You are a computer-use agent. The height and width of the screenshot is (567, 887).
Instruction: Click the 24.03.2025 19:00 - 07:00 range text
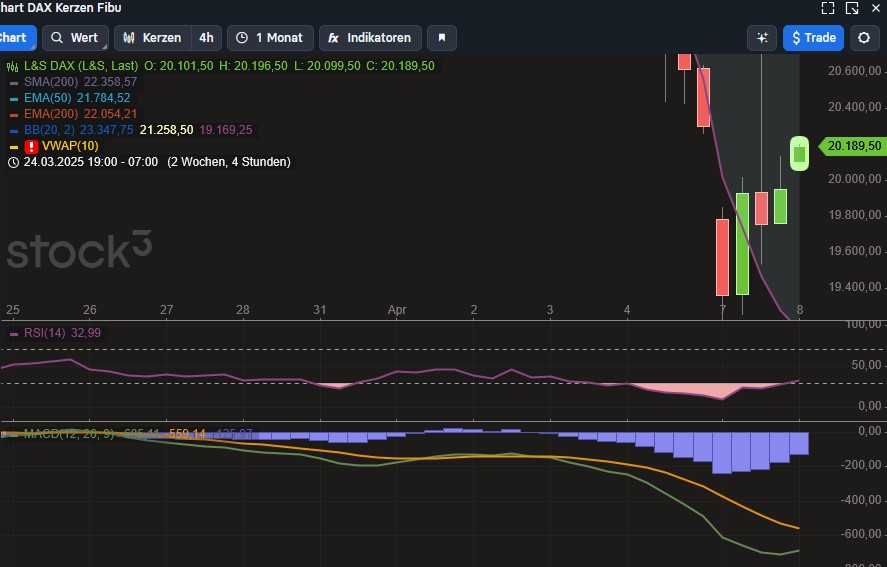(x=91, y=162)
